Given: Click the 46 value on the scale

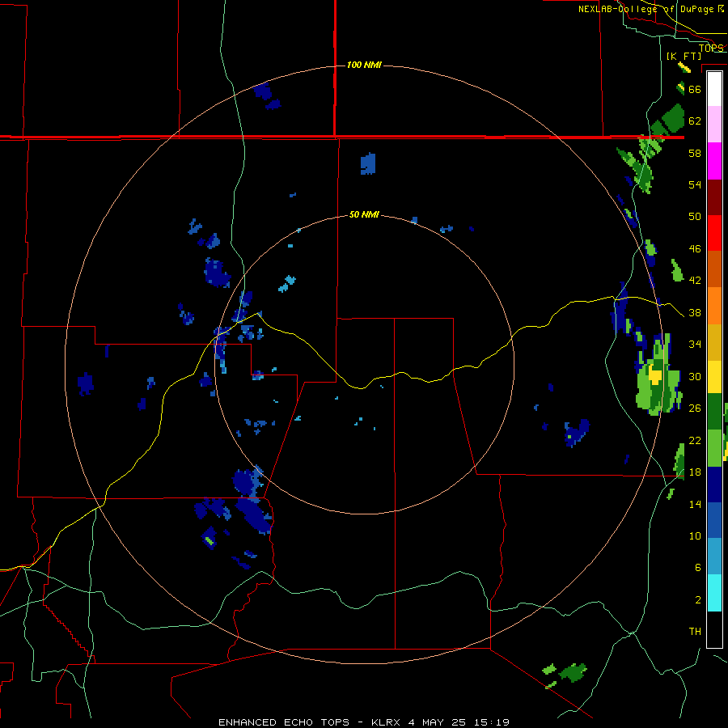Looking at the screenshot, I should 695,249.
